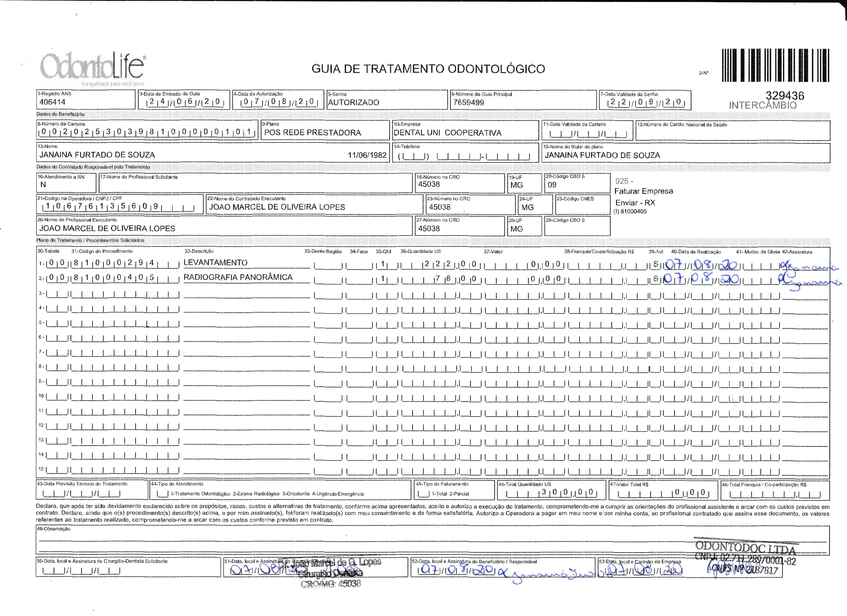The image size is (847, 616).
Task: Click the RADIOGRAFIA PANORÂMICA procedure description
Action: (x=238, y=277)
